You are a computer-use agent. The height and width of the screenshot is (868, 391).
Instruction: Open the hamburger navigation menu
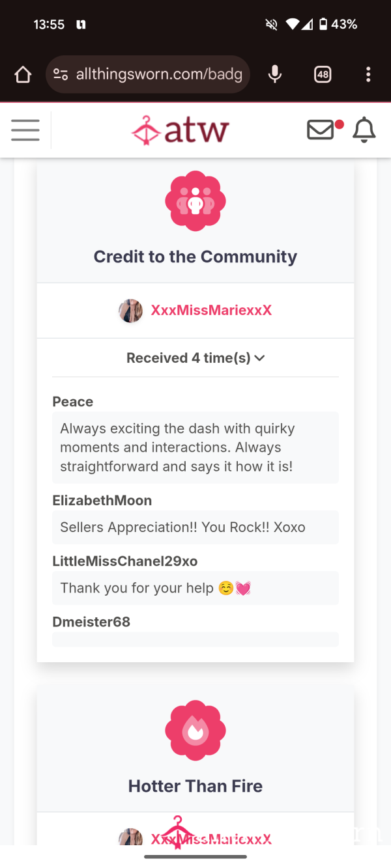point(25,130)
